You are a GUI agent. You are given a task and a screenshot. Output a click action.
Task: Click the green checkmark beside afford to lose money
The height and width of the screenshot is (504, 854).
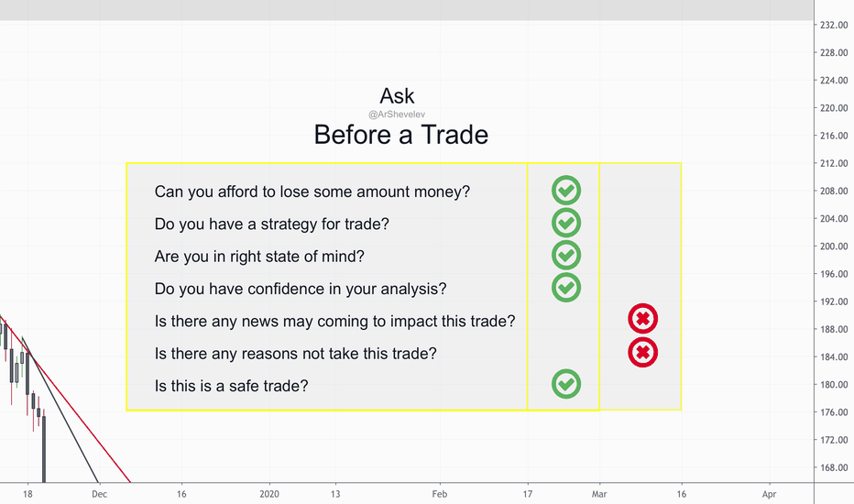click(566, 191)
